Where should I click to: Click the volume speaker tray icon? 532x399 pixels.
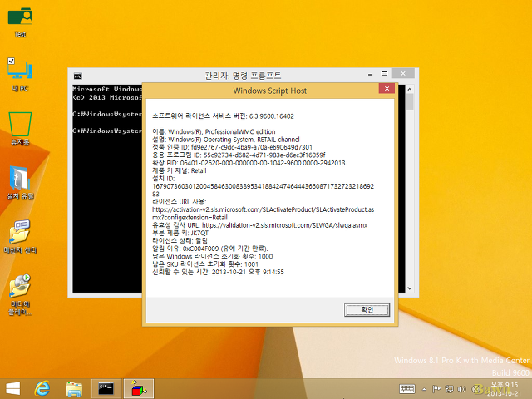click(x=461, y=389)
